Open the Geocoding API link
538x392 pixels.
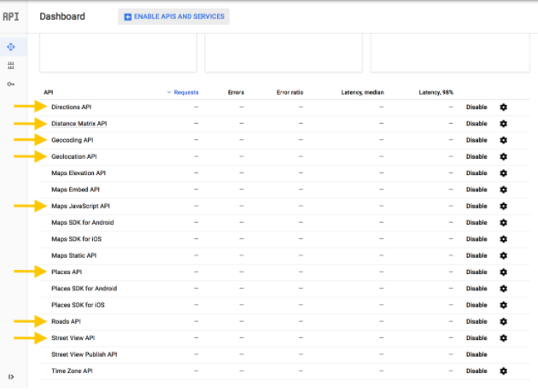[x=73, y=140]
